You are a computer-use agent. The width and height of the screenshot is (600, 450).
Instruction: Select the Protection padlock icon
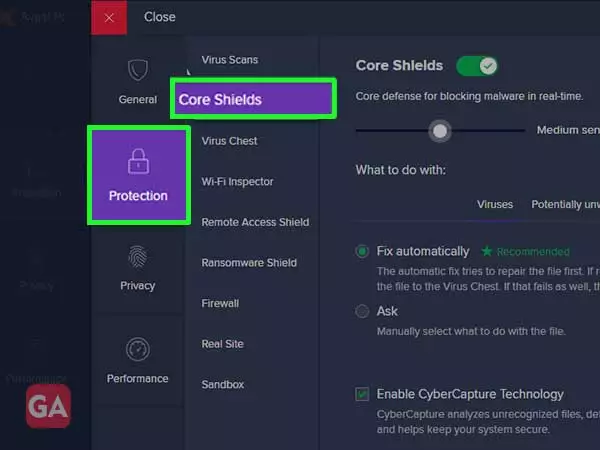tap(138, 161)
